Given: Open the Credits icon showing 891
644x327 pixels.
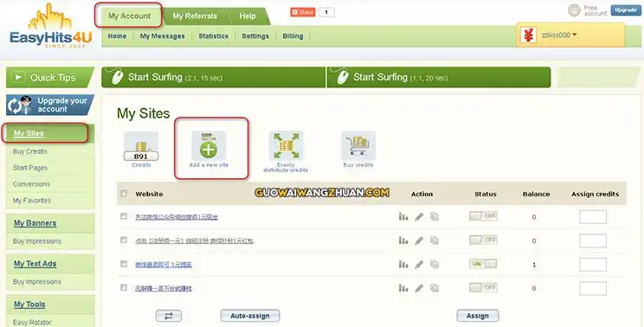Looking at the screenshot, I should click(141, 147).
